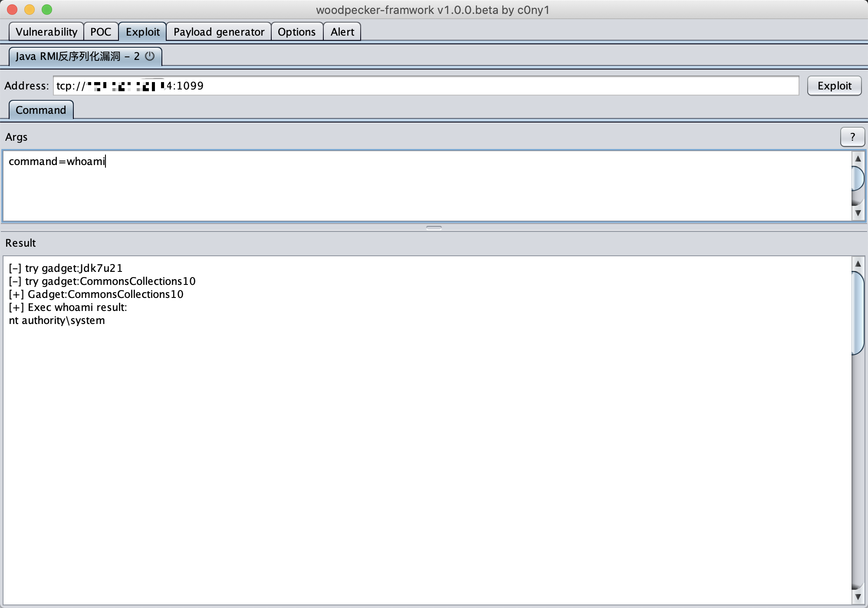Image resolution: width=868 pixels, height=608 pixels.
Task: Click the question mark help button
Action: (852, 137)
